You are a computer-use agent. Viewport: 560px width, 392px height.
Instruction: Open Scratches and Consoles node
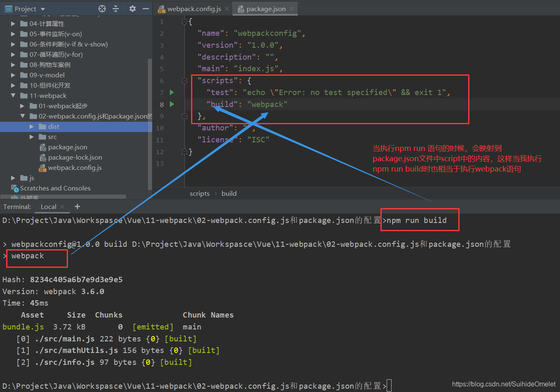[x=55, y=188]
